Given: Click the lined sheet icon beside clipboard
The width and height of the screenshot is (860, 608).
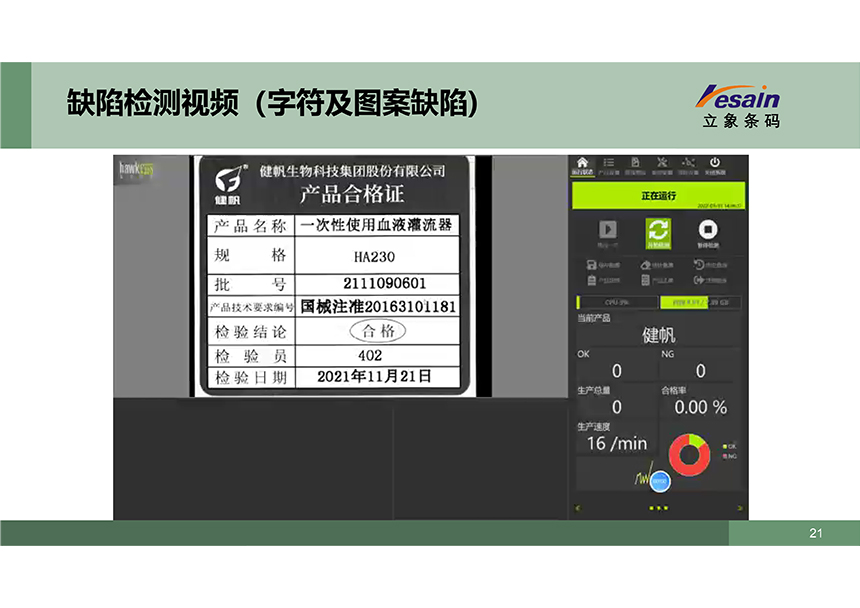Looking at the screenshot, I should coord(646,280).
